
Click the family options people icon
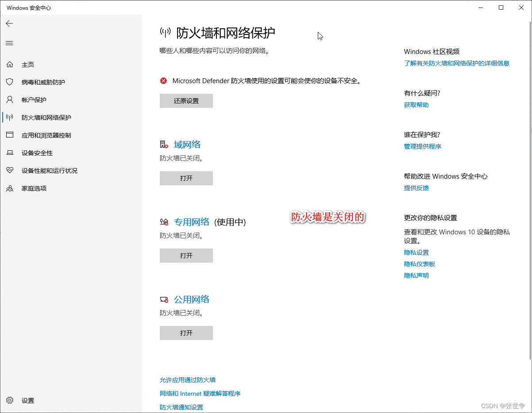(10, 188)
